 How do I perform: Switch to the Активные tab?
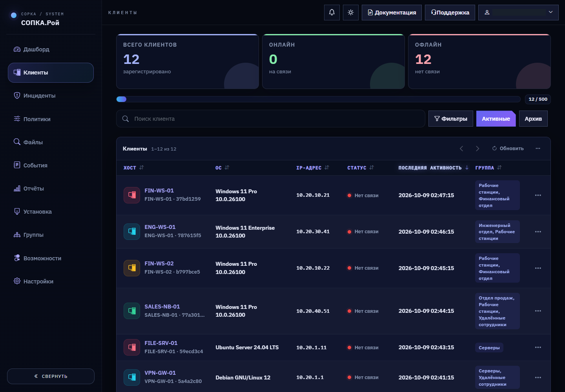point(496,119)
